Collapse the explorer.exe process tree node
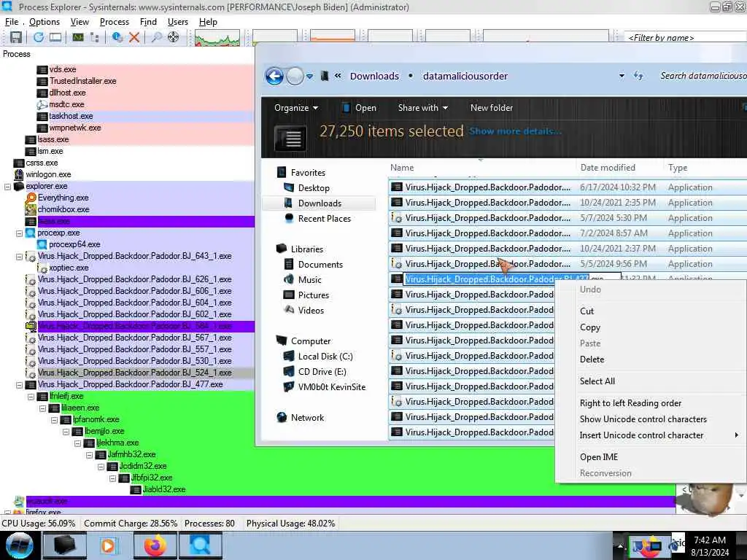 pos(7,186)
